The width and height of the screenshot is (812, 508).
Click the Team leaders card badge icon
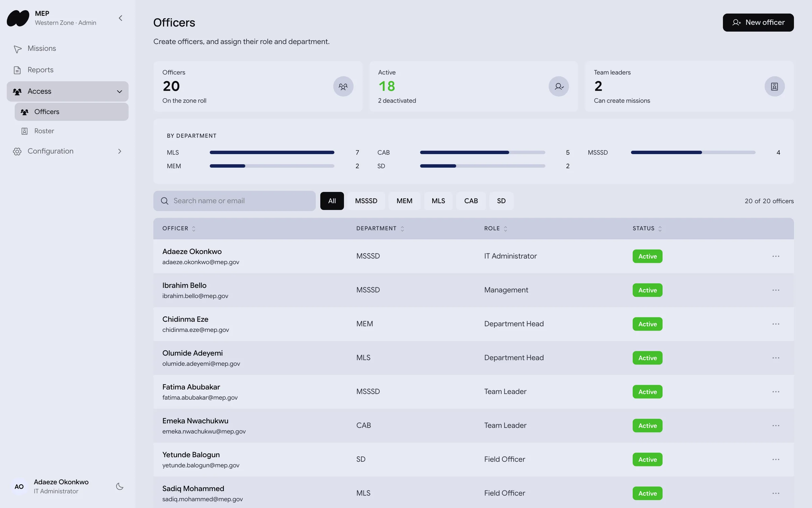[x=774, y=86]
